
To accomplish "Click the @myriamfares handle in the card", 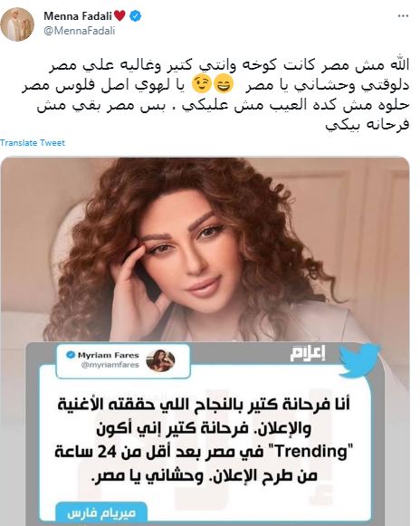I will click(110, 365).
